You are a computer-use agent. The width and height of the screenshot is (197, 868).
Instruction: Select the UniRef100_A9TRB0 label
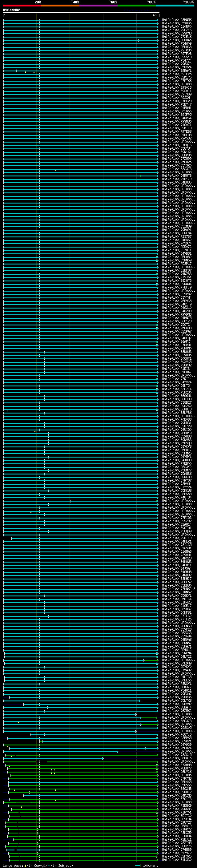[177, 50]
